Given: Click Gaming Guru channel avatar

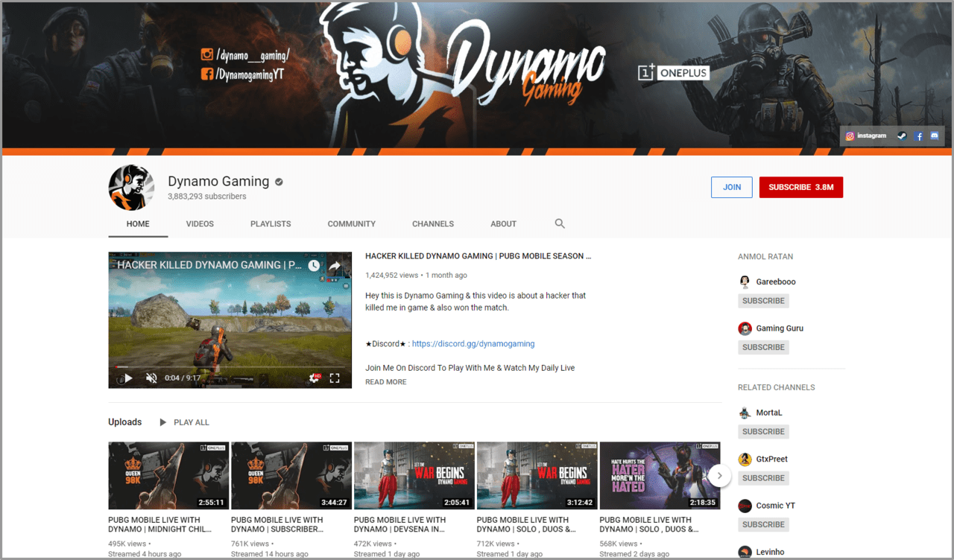Looking at the screenshot, I should pos(745,328).
